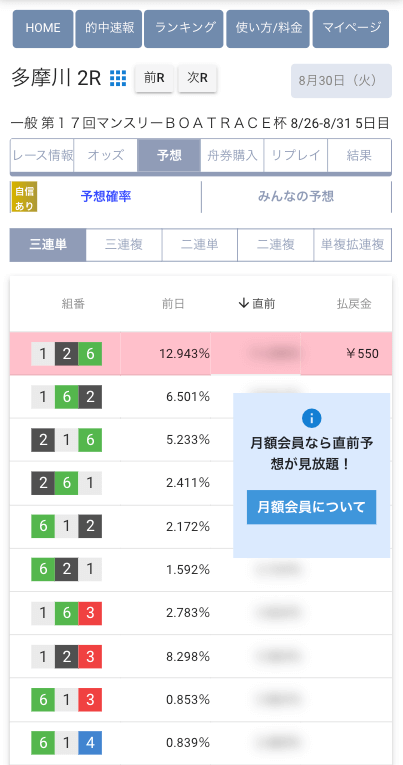
Task: Select the 三連複 bet type
Action: pos(124,245)
